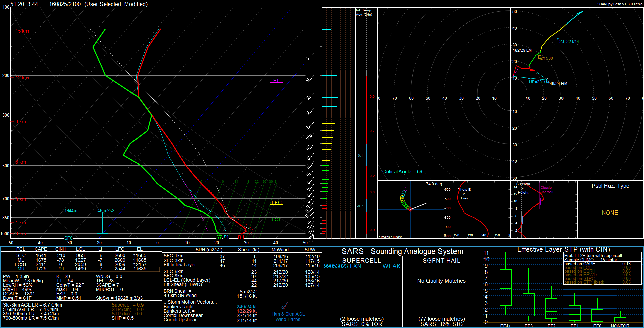Click the Bunkers right mover marker 249/24 RM

pyautogui.click(x=547, y=80)
